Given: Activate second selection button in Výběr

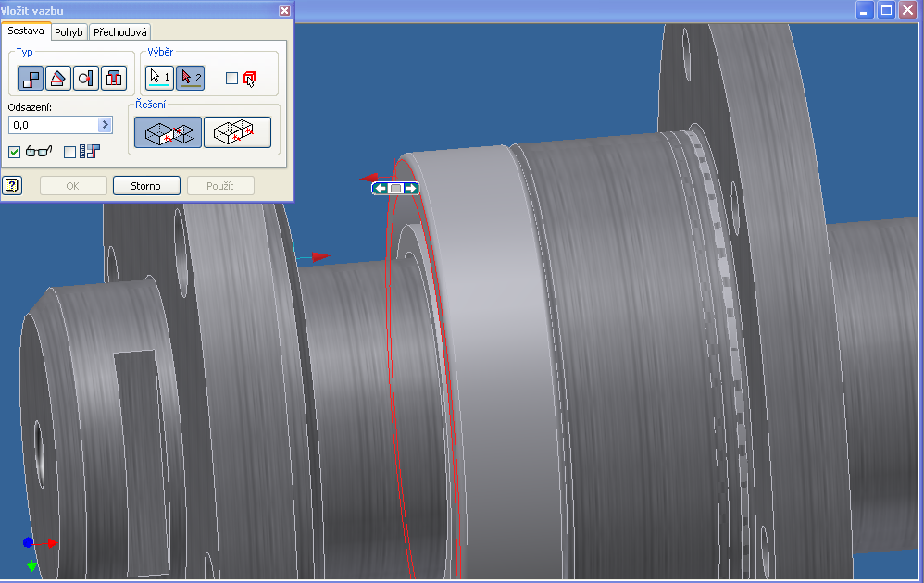Looking at the screenshot, I should pyautogui.click(x=191, y=78).
